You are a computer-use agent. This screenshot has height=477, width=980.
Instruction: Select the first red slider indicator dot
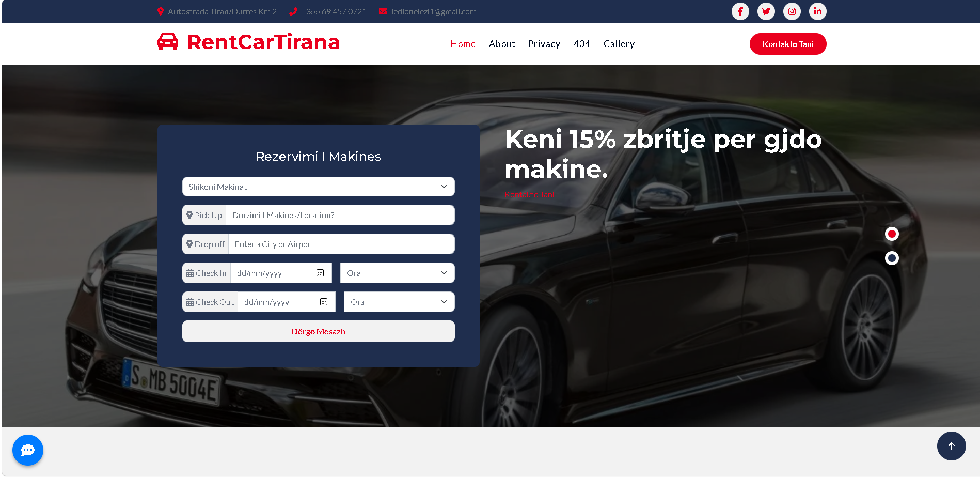892,234
